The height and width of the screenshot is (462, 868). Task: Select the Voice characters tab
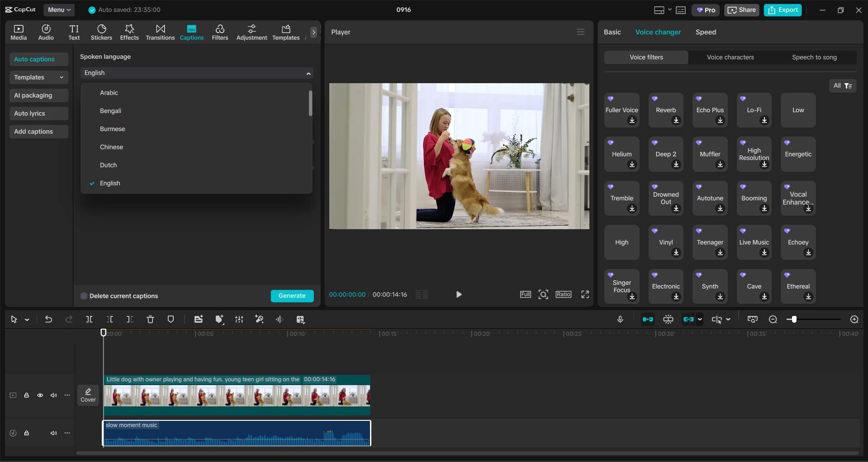pos(730,57)
